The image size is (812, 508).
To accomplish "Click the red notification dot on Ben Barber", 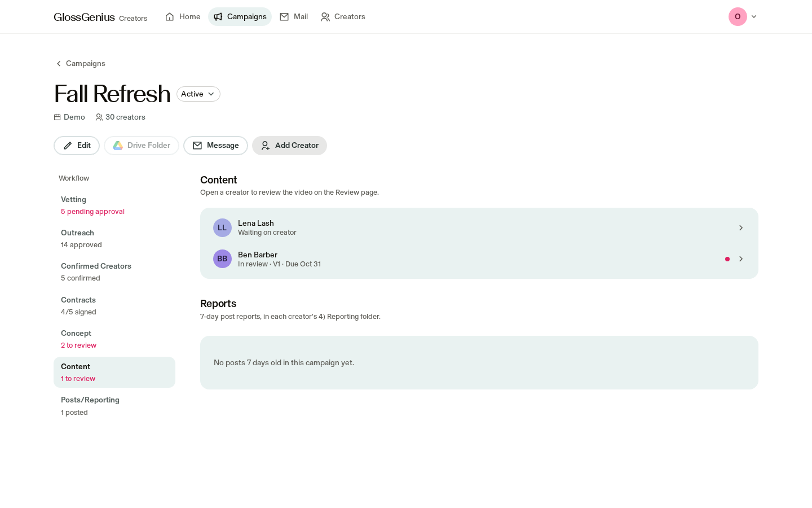I will (727, 259).
